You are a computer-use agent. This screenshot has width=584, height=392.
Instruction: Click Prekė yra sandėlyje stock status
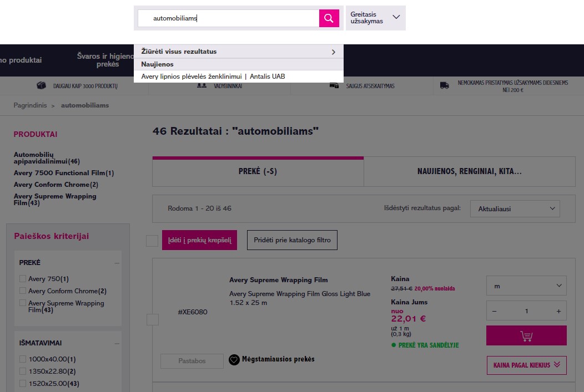click(x=429, y=345)
